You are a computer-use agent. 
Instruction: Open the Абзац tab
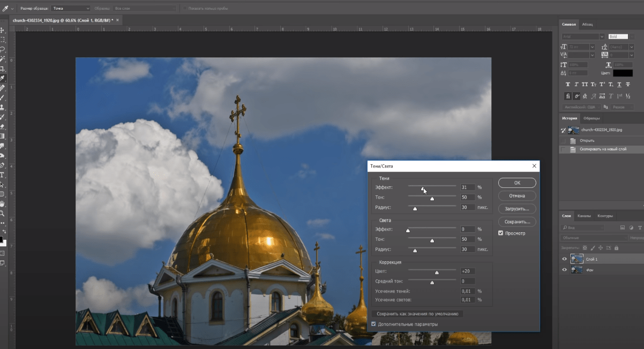(588, 25)
